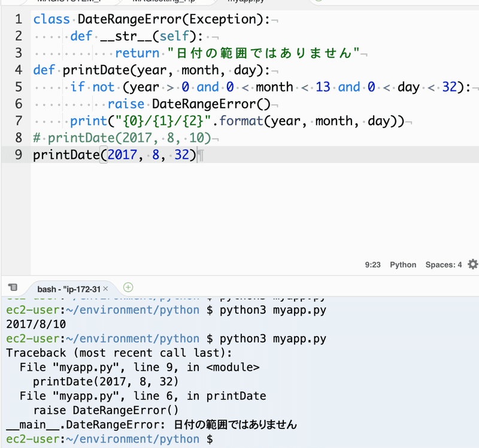Click the green status circle at top right
The width and height of the screenshot is (479, 448).
318,2
